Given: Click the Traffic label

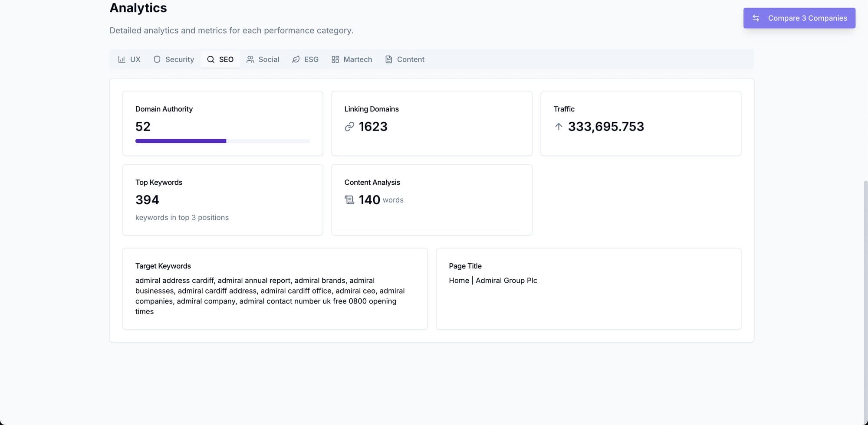Looking at the screenshot, I should [x=564, y=109].
